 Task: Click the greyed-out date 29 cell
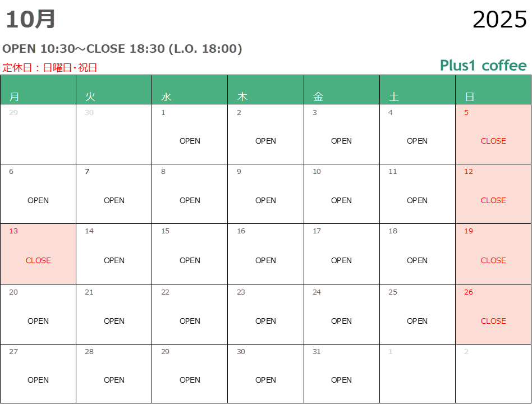38,134
